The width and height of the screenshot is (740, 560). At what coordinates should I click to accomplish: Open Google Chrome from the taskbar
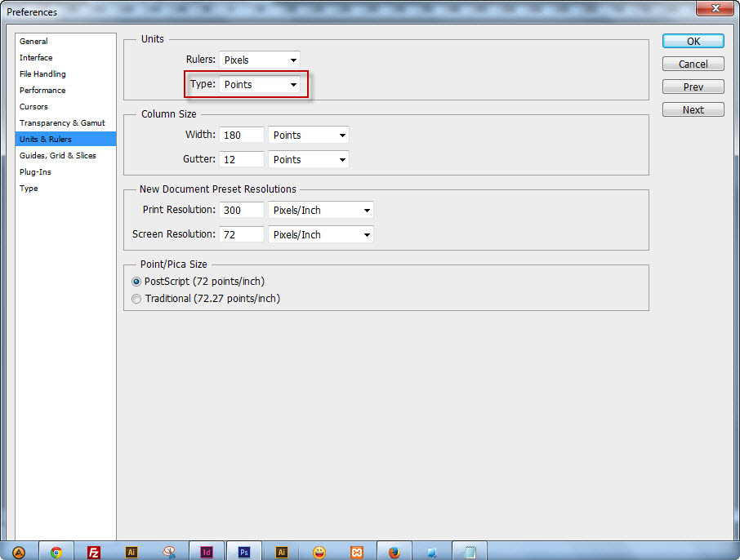tap(56, 552)
